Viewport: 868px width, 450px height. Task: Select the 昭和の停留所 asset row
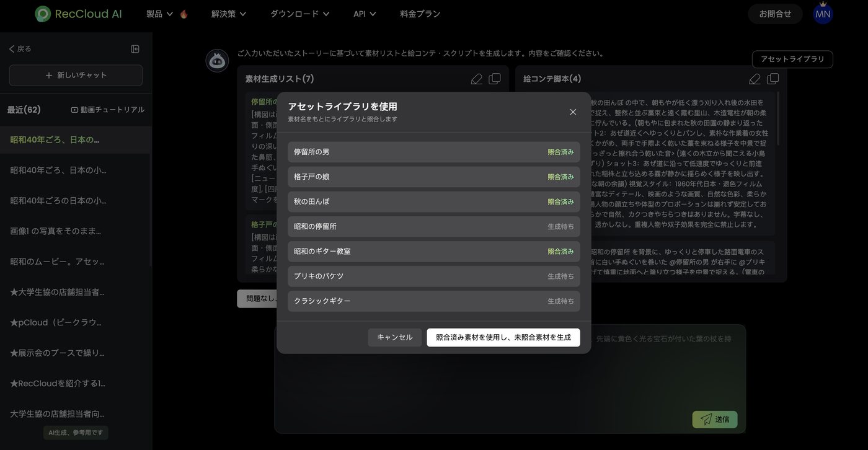click(x=434, y=226)
